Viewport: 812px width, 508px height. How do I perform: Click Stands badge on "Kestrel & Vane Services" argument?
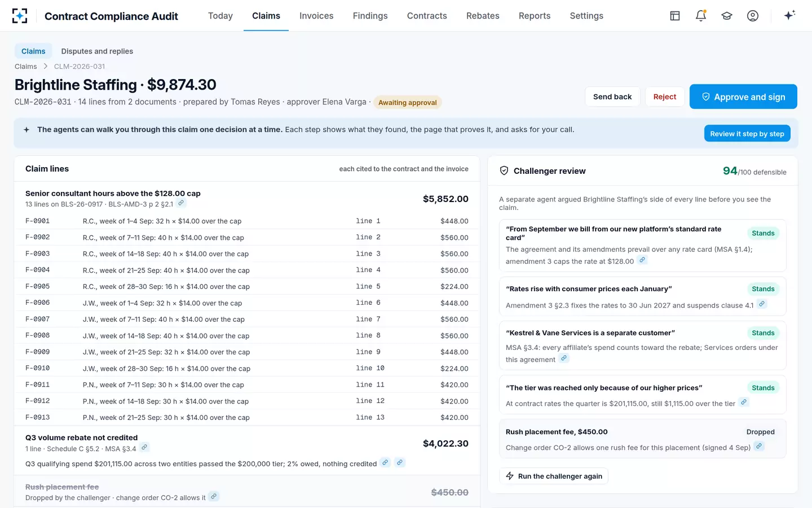click(763, 333)
